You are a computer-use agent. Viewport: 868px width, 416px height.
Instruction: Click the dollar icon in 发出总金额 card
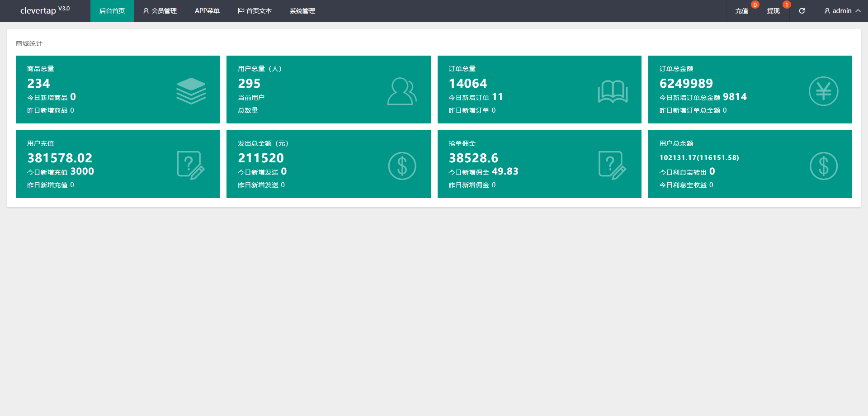[401, 166]
